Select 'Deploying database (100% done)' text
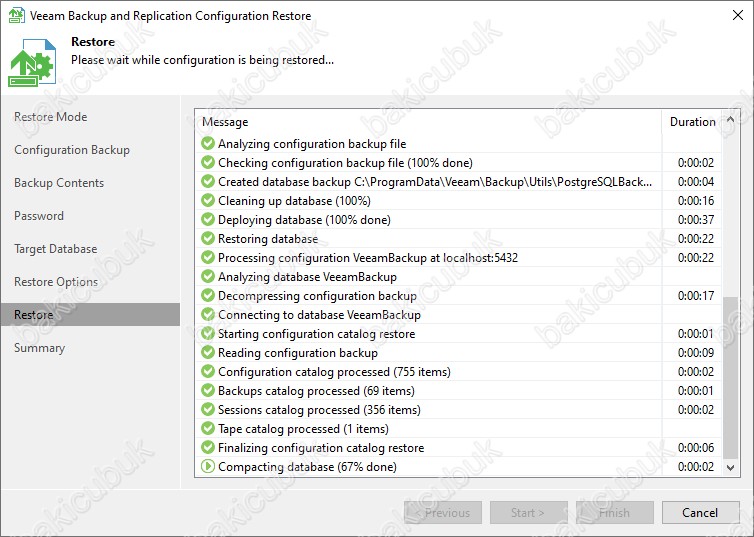 304,220
